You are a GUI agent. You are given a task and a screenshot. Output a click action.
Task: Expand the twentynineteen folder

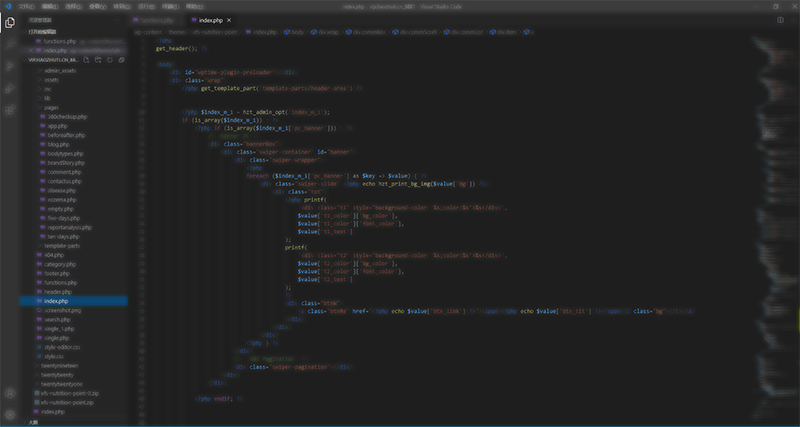coord(59,366)
